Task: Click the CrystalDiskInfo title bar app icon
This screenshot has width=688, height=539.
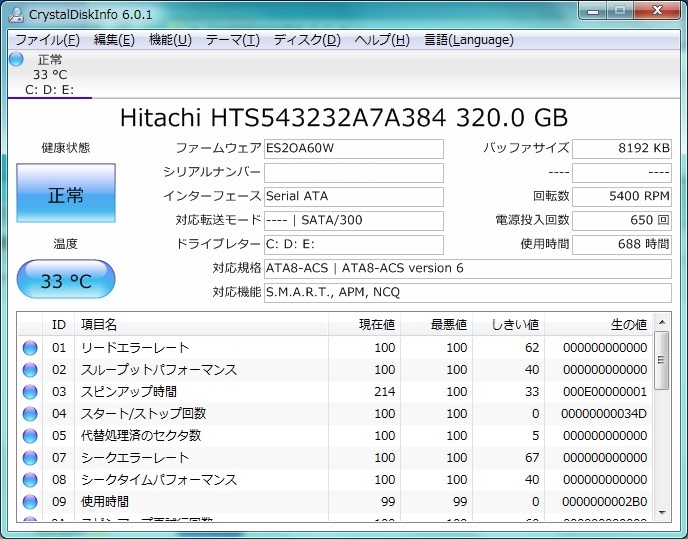Action: pyautogui.click(x=16, y=14)
